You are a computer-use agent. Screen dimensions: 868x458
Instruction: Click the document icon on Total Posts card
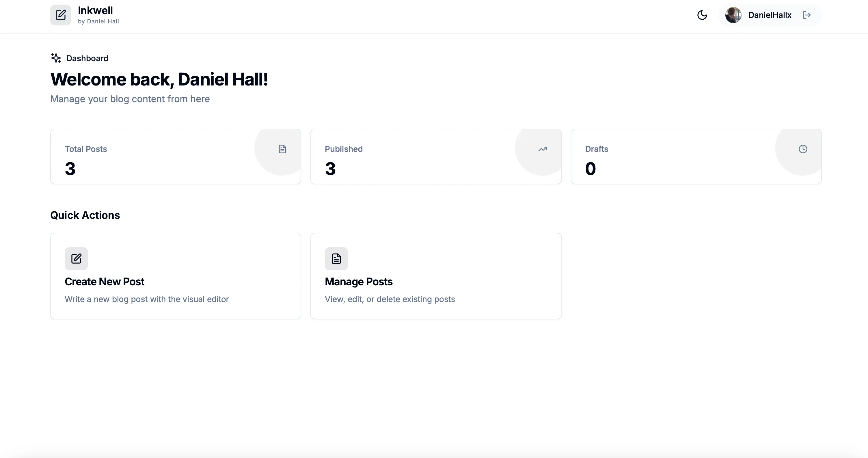[282, 149]
